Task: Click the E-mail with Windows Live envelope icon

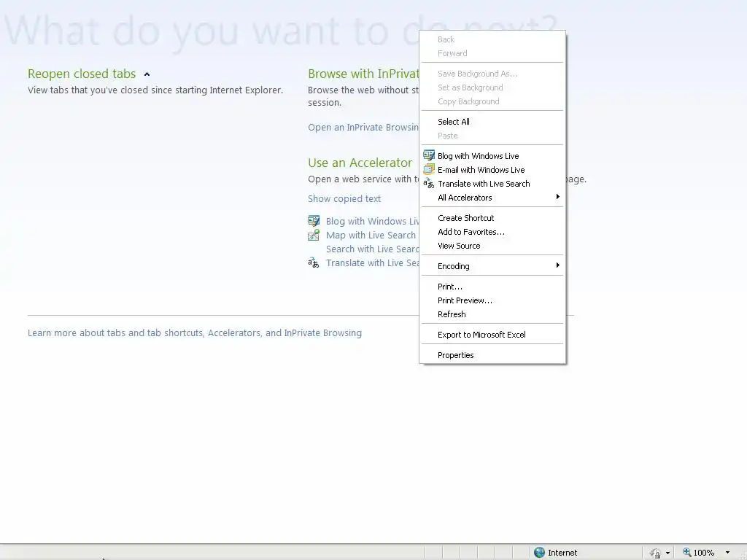Action: (429, 169)
